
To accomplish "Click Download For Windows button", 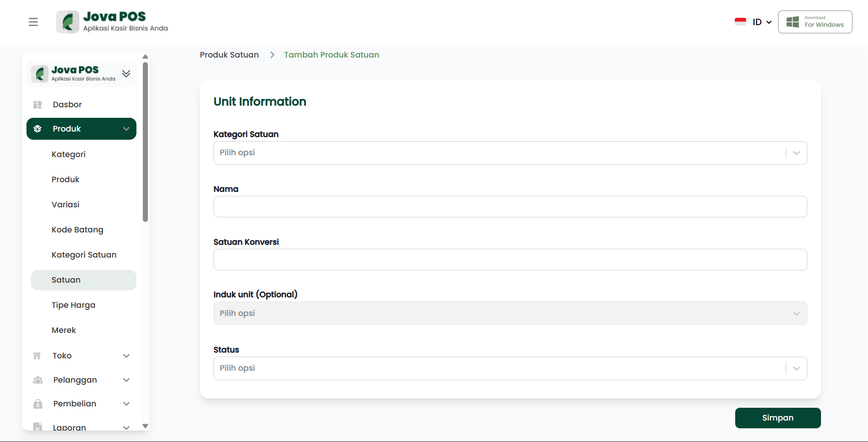I will click(x=815, y=22).
